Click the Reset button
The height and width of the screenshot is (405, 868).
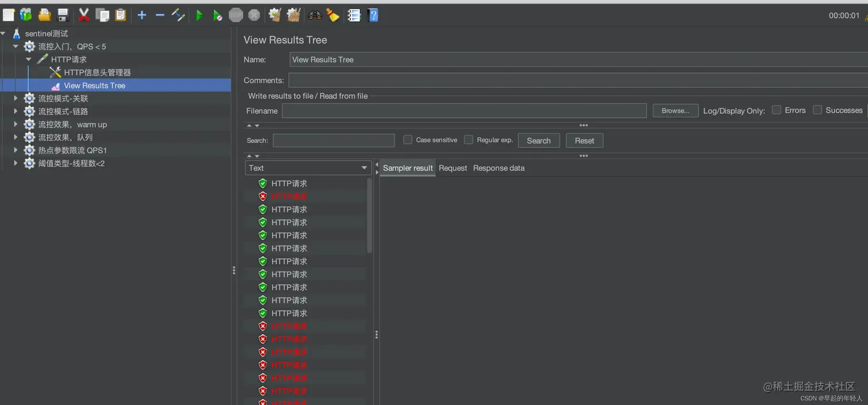[x=584, y=141]
